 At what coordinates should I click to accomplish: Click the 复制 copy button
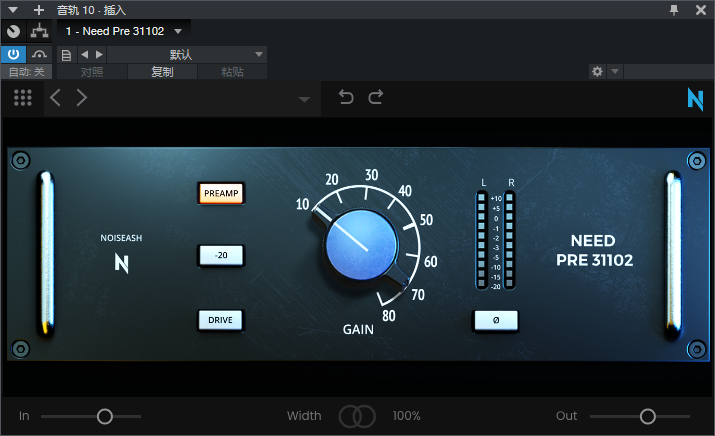[x=162, y=72]
